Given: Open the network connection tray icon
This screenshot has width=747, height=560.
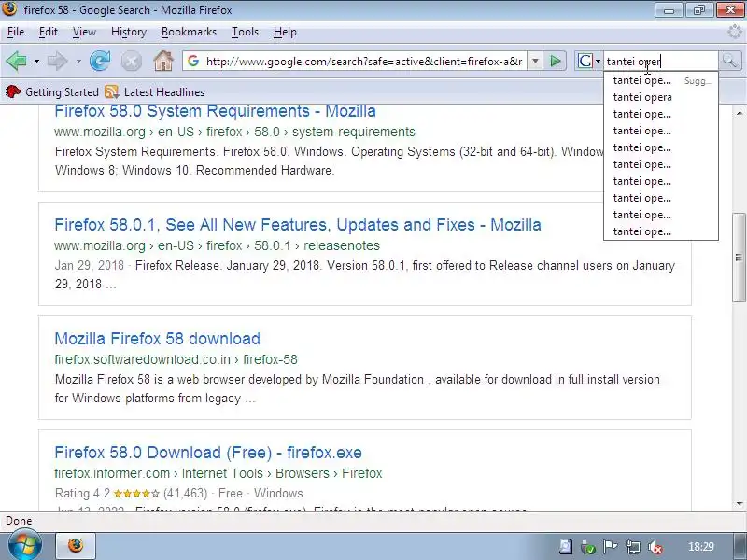Looking at the screenshot, I should (633, 547).
